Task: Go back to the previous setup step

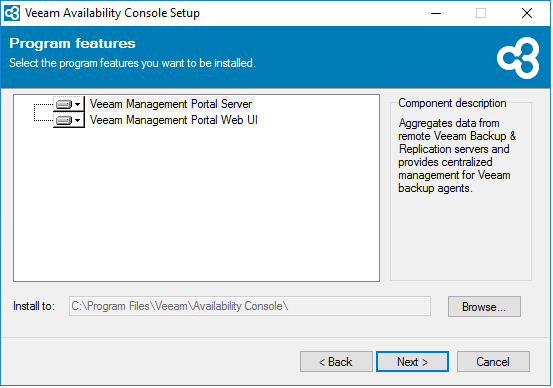Action: click(336, 362)
